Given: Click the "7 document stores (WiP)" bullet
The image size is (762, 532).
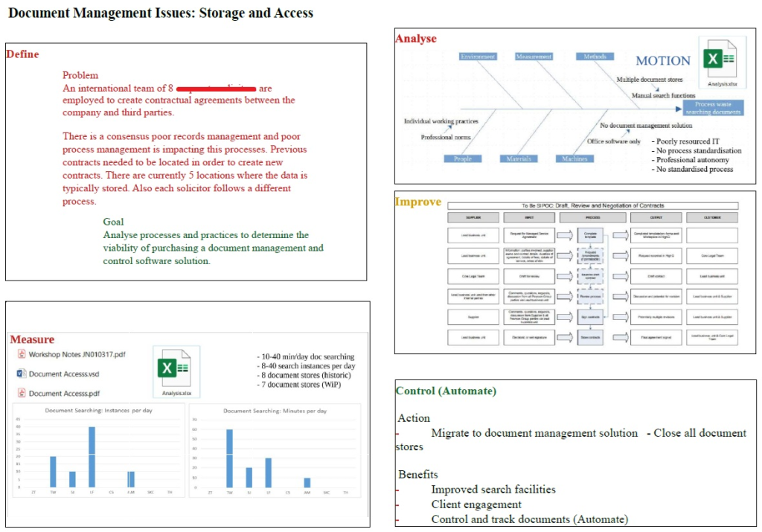Looking at the screenshot, I should coord(299,384).
